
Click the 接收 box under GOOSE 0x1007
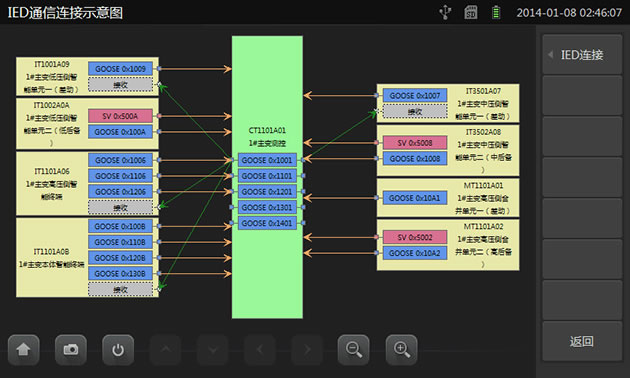tap(415, 111)
